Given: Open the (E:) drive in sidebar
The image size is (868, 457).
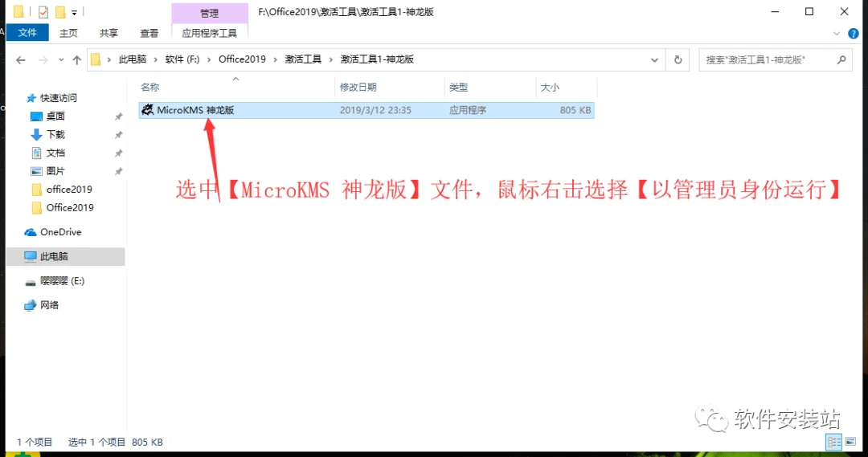Looking at the screenshot, I should click(x=62, y=281).
